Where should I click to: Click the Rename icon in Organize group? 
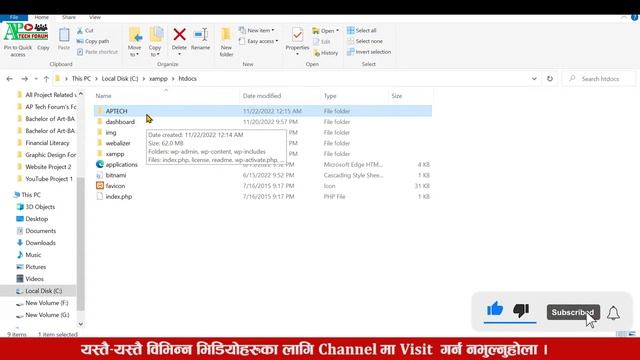[200, 35]
